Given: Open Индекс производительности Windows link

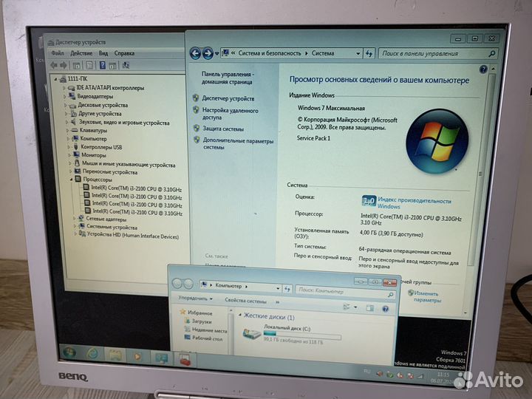Looking at the screenshot, I should (x=414, y=203).
